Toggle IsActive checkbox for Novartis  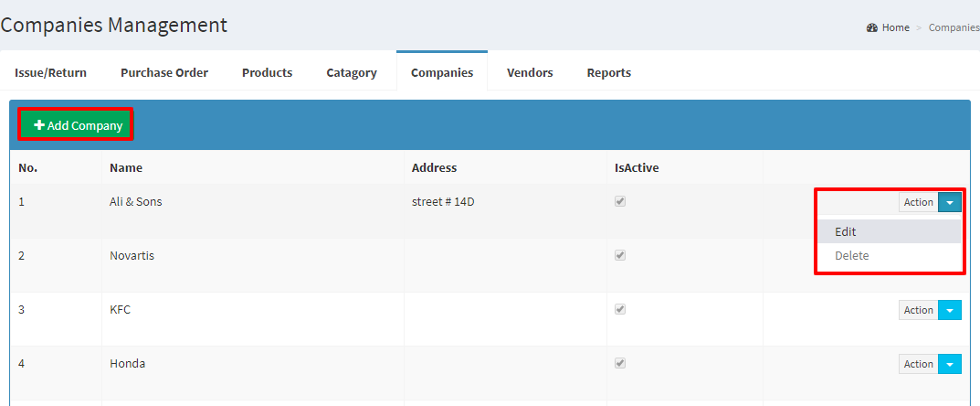coord(621,255)
